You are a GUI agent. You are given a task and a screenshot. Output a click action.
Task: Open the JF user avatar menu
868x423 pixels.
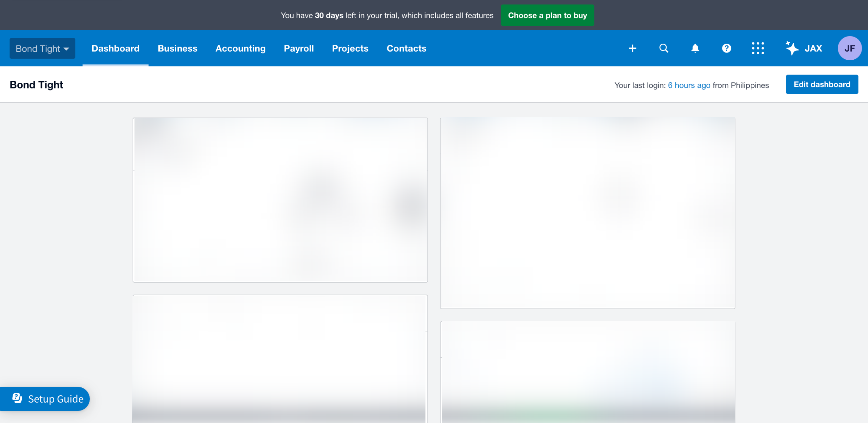point(849,48)
